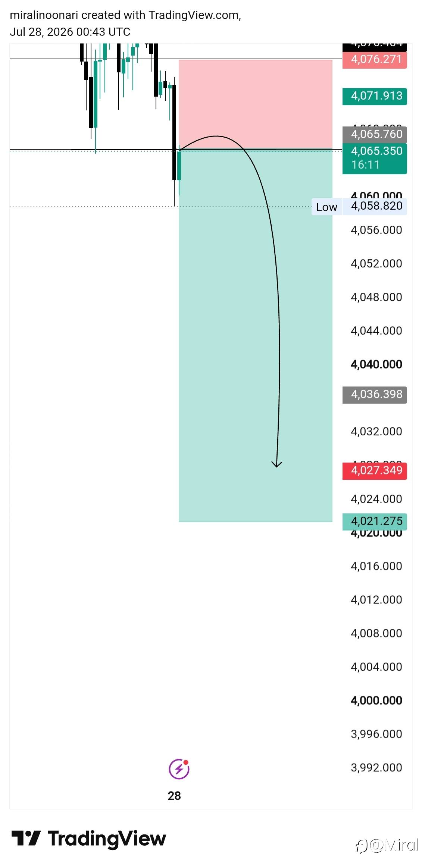Image resolution: width=422 pixels, height=868 pixels.
Task: Click the latest green candle body
Action: click(179, 166)
